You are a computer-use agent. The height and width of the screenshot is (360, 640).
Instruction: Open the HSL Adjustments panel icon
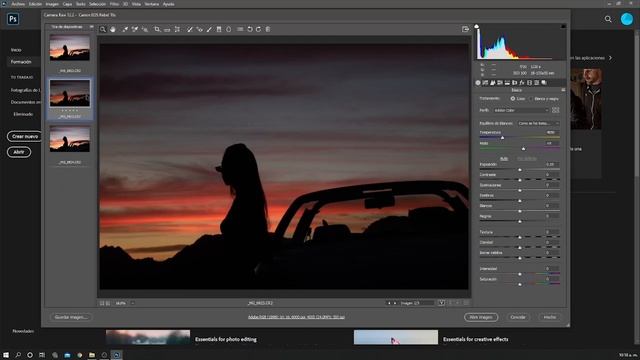(x=500, y=83)
